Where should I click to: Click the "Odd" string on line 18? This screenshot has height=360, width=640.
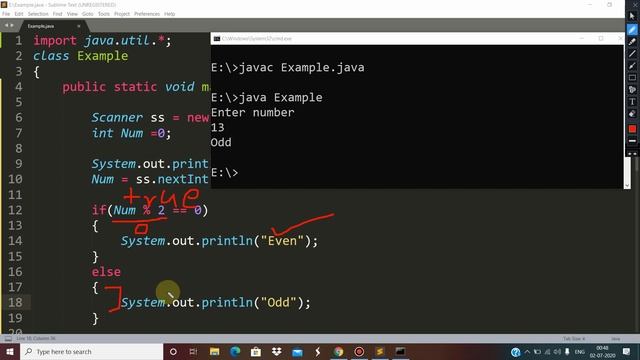point(279,302)
